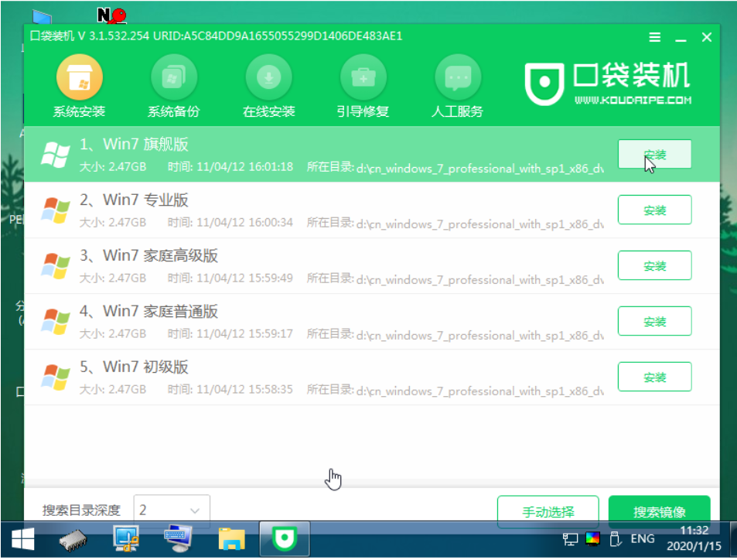737x560 pixels.
Task: Switch to the 引导修复 tab label
Action: [x=363, y=112]
